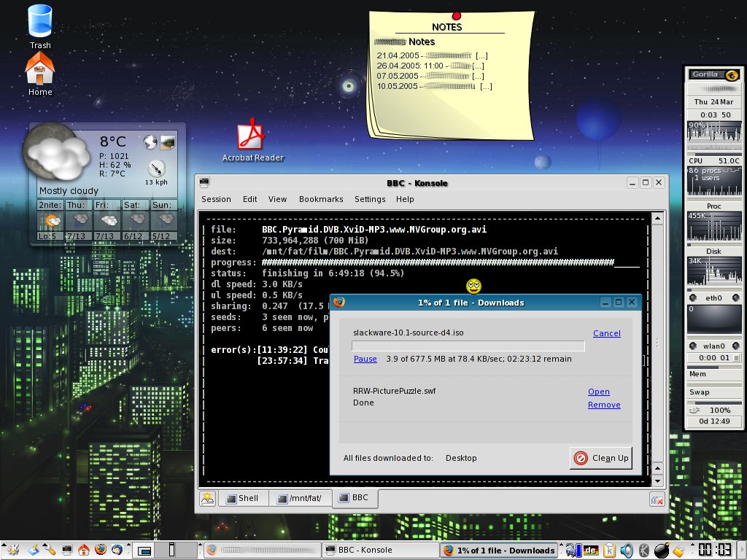Click the wind compass in weather widget

(156, 168)
